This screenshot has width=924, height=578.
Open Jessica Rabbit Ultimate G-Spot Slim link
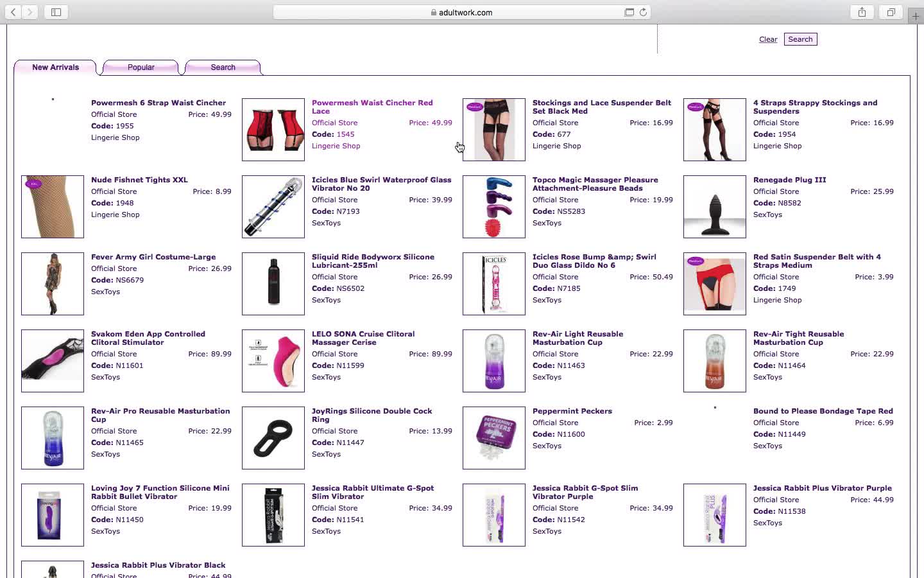point(373,492)
